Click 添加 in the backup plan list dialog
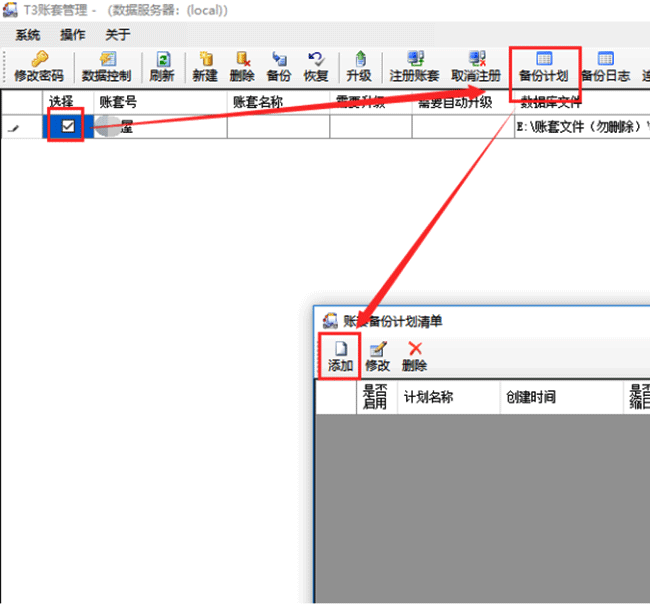The image size is (650, 614). [340, 357]
